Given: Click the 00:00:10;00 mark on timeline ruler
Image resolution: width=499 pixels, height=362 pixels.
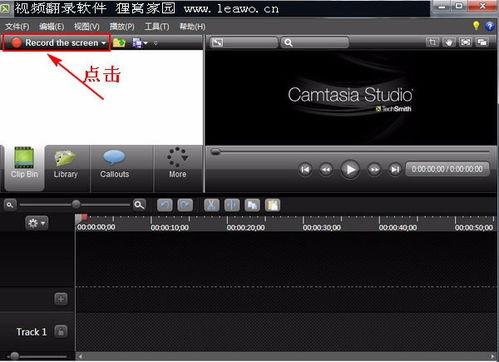Looking at the screenshot, I should [169, 227].
